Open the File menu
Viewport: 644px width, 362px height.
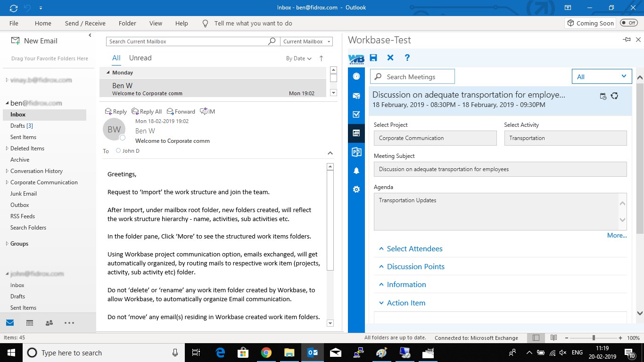click(14, 23)
